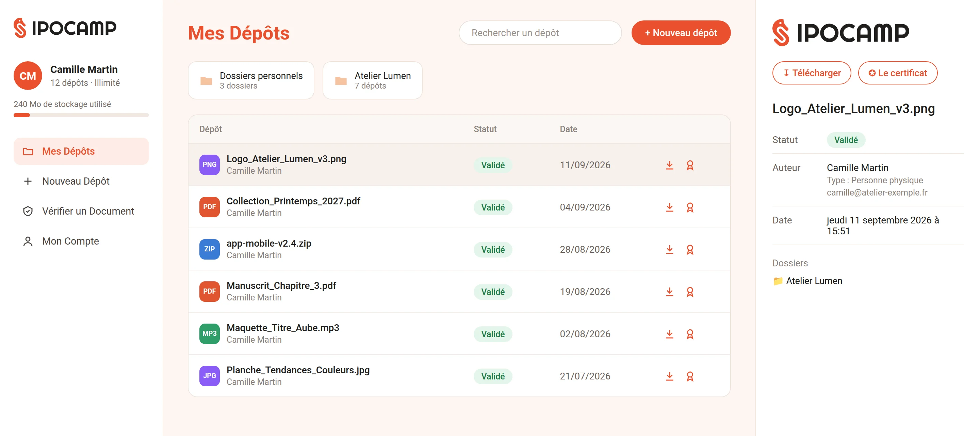Click the JPG file type badge

209,376
